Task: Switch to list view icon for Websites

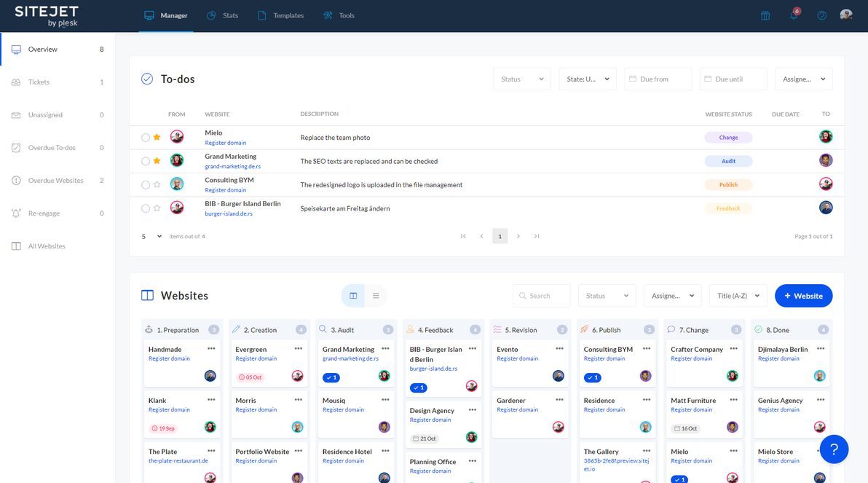Action: pyautogui.click(x=376, y=296)
